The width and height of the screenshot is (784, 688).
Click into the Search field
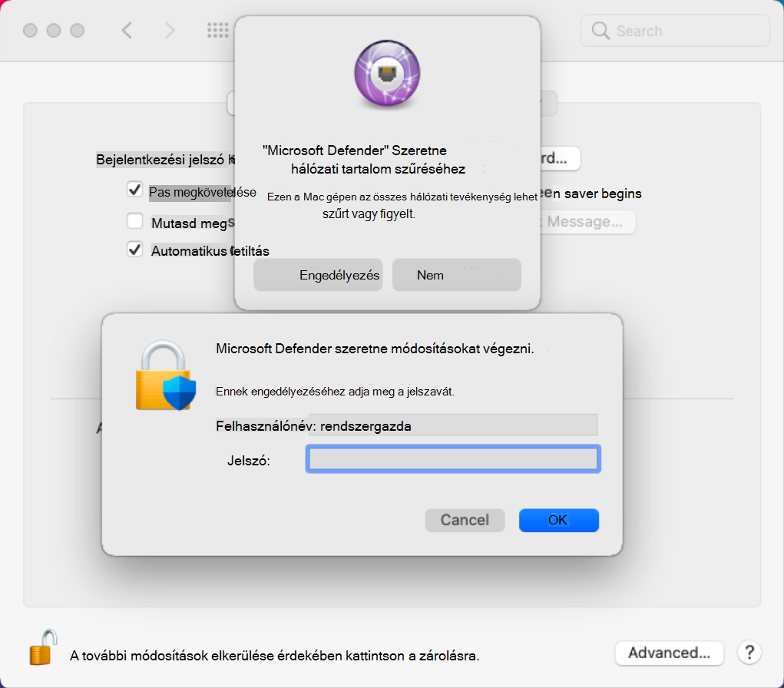click(x=675, y=31)
